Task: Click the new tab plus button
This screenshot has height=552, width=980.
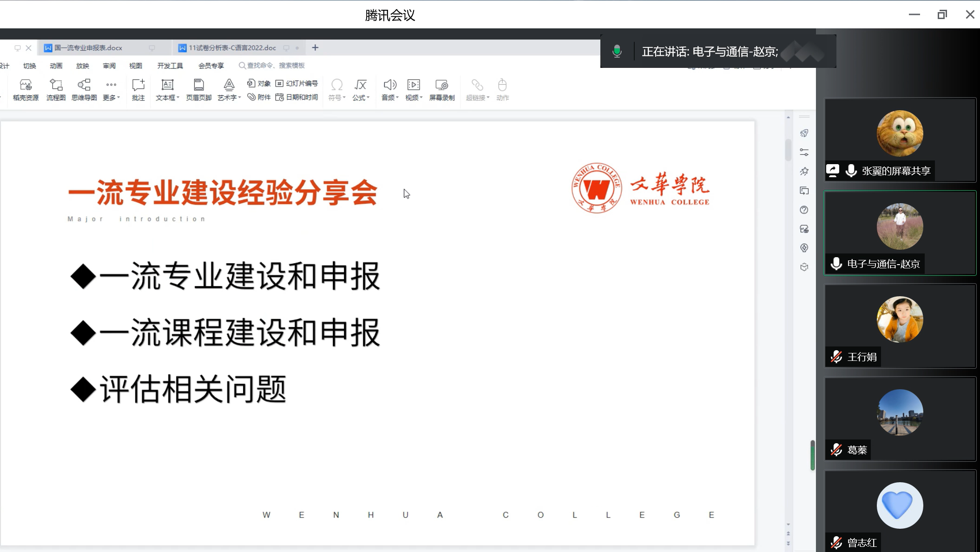Action: point(315,48)
